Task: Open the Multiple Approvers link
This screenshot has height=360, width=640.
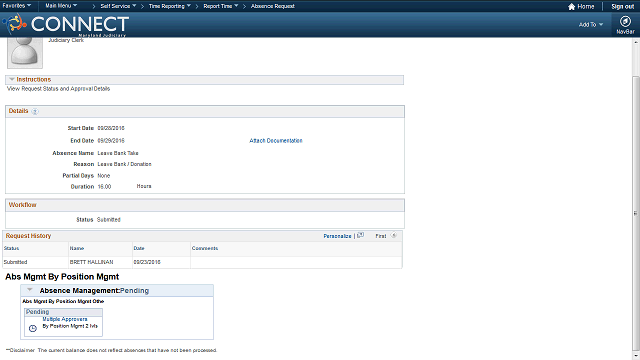Action: pyautogui.click(x=65, y=319)
